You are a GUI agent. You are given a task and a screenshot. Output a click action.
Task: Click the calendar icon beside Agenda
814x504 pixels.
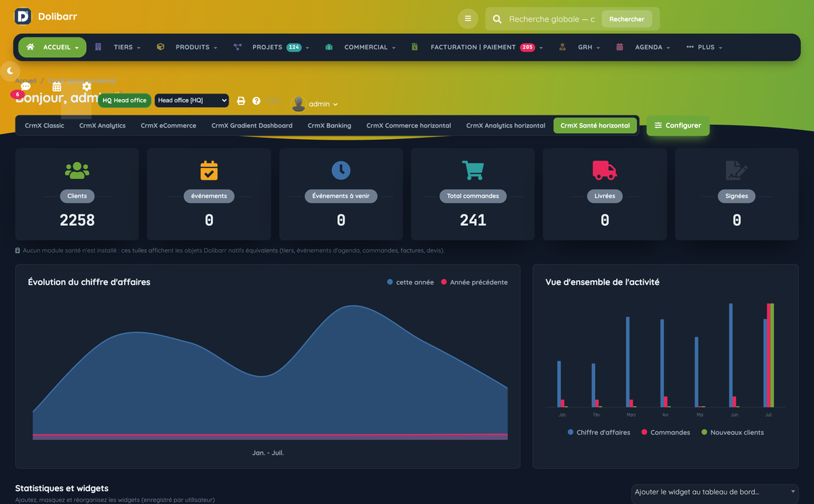click(620, 47)
